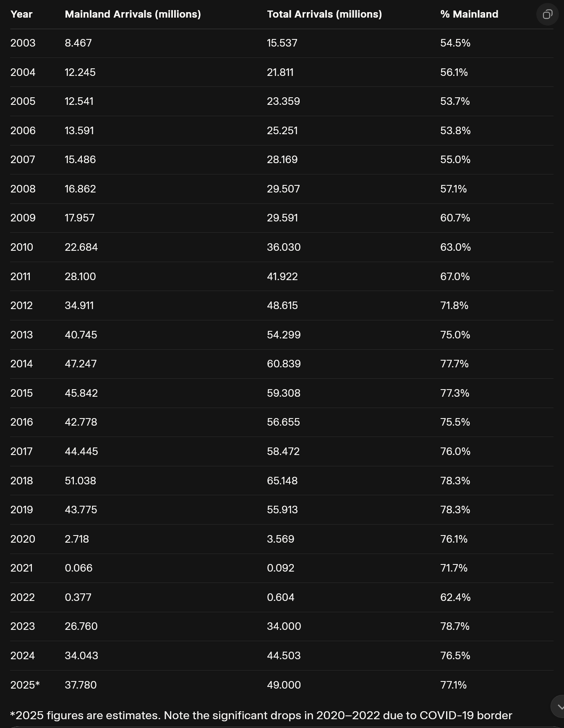Click the 2025 estimates footnote text
564x728 pixels.
tap(261, 715)
